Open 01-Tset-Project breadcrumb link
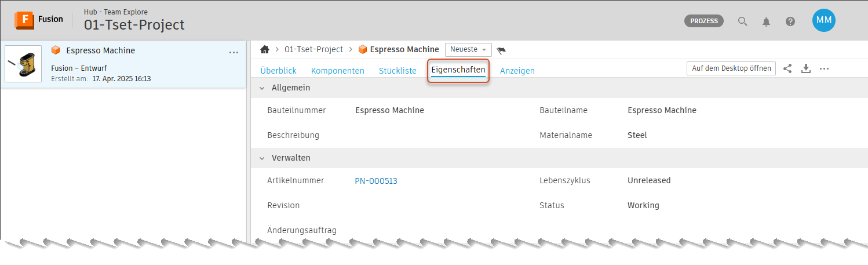 click(x=313, y=49)
